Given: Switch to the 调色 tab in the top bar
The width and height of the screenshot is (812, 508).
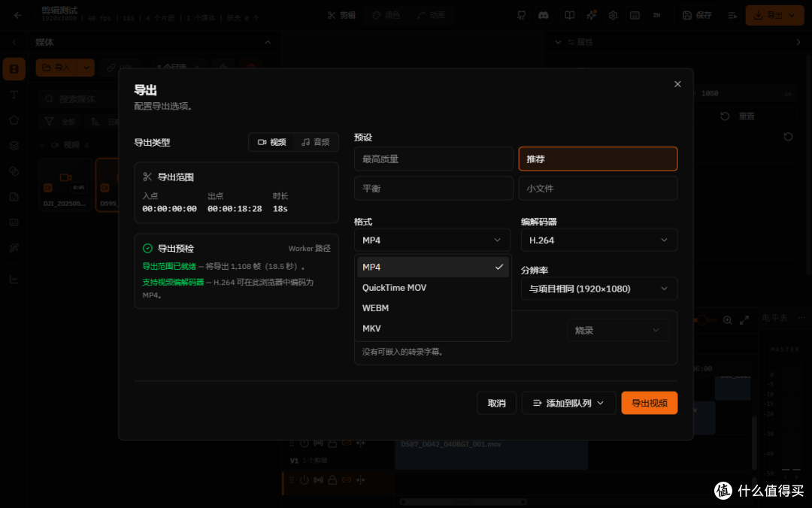Looking at the screenshot, I should 386,15.
